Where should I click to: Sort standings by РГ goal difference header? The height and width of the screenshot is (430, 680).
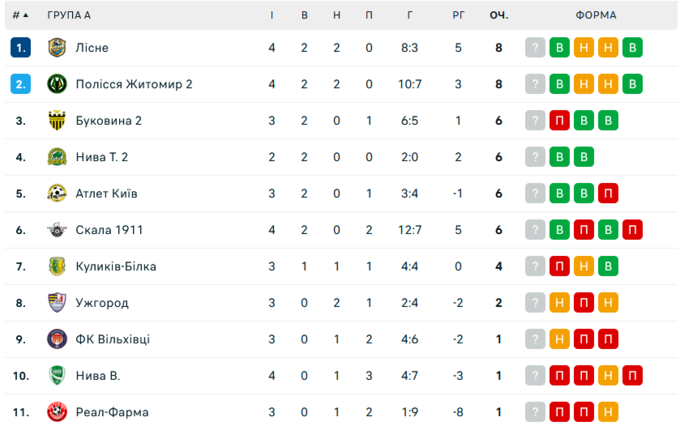[458, 15]
